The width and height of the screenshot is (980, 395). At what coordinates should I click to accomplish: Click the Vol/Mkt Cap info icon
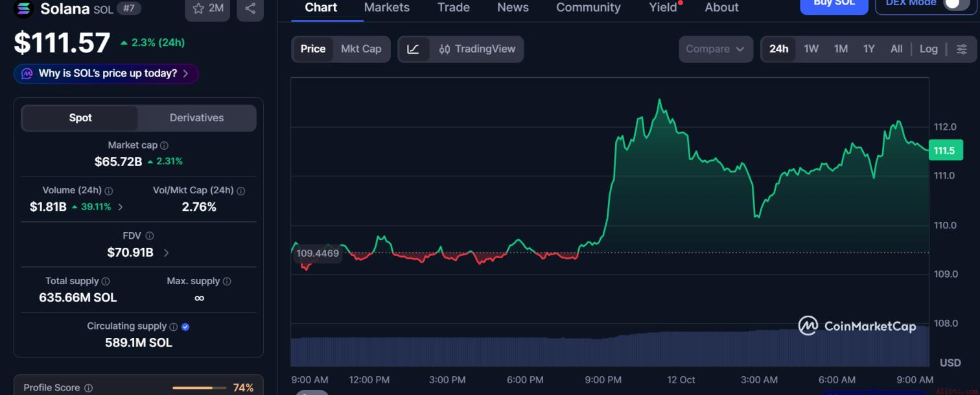click(x=241, y=191)
